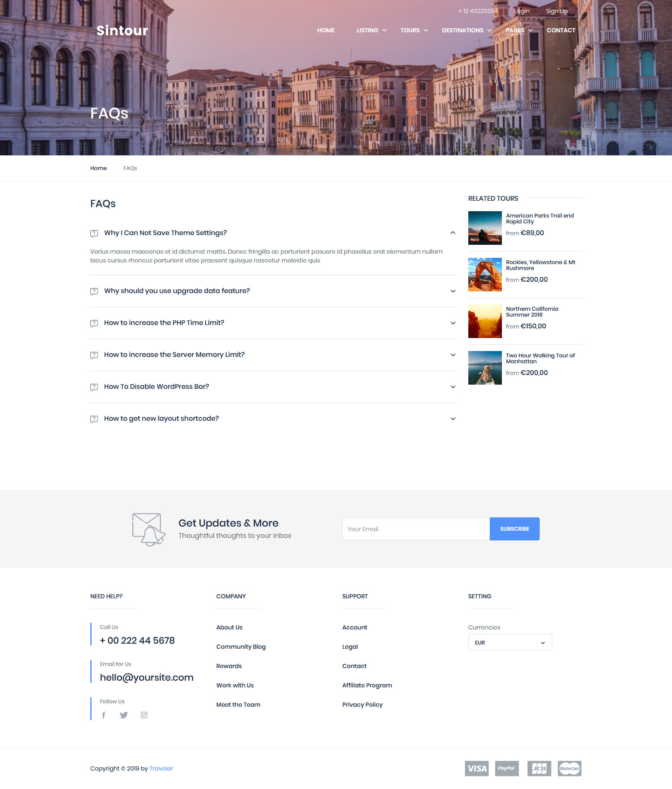Open the Meet the Team link
Screen dimensions: 672x789
(238, 705)
